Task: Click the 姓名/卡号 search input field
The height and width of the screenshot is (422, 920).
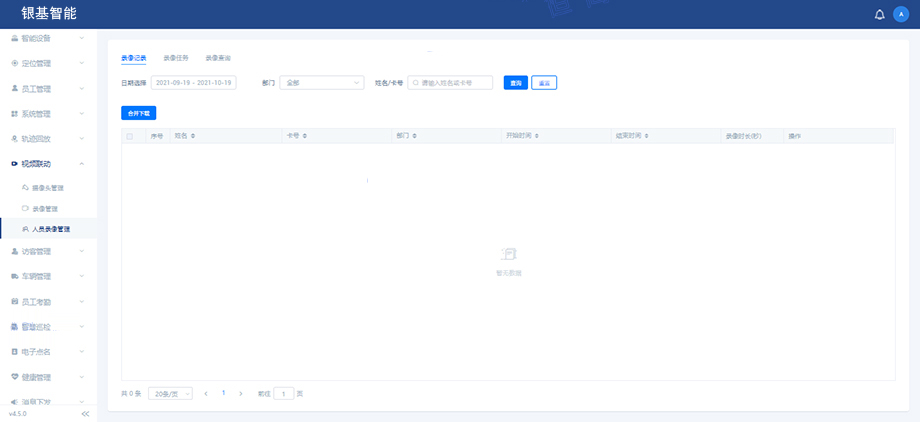Action: click(x=454, y=83)
